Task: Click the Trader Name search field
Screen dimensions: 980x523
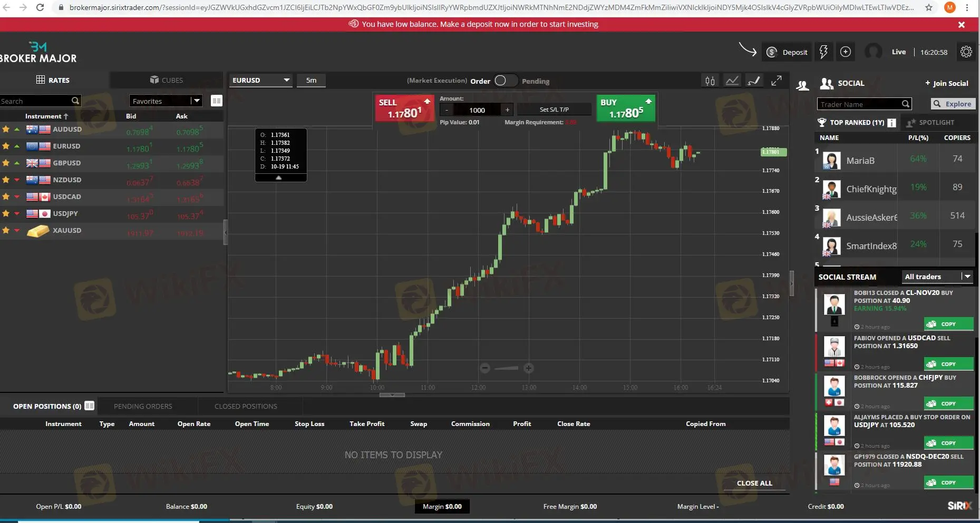Action: tap(859, 104)
